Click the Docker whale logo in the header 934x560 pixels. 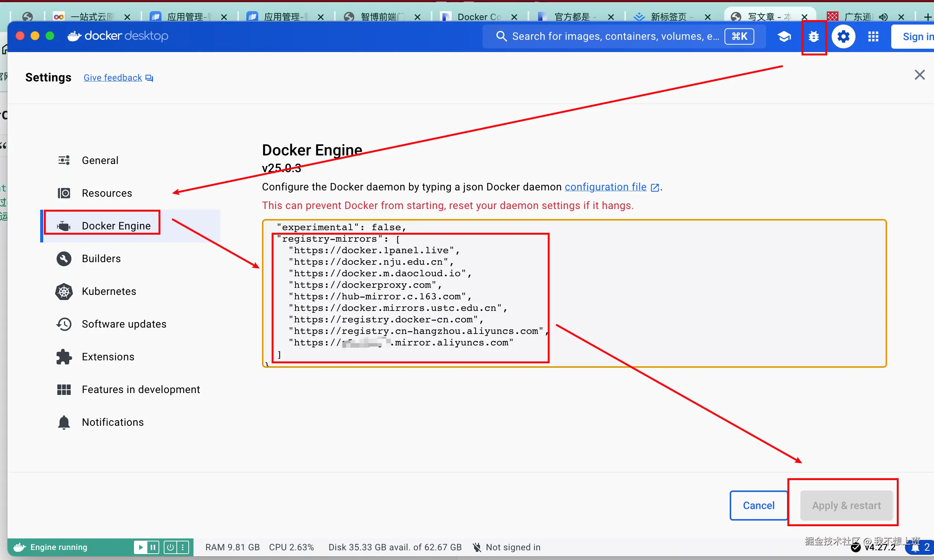[x=74, y=36]
